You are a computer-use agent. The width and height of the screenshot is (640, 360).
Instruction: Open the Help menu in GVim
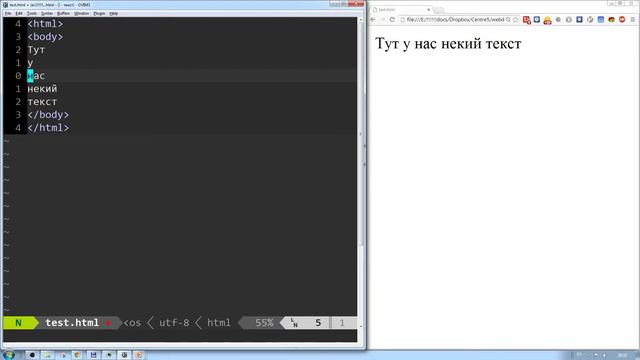[x=114, y=13]
